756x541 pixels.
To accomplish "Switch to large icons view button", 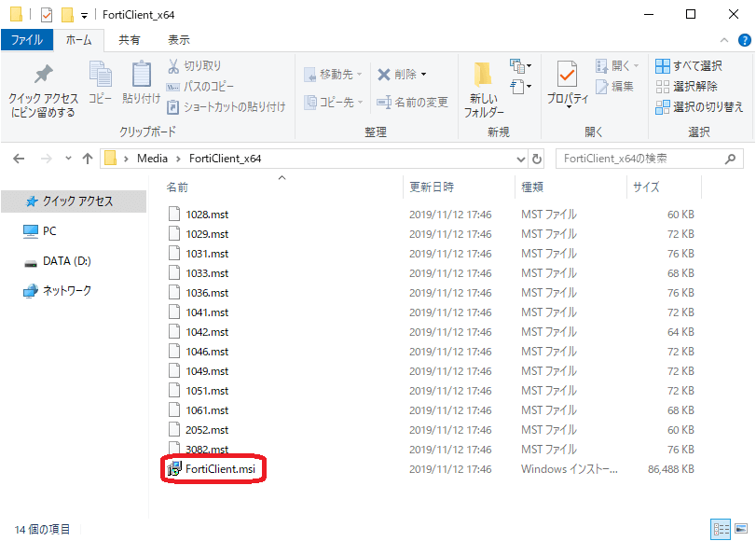I will pos(741,529).
